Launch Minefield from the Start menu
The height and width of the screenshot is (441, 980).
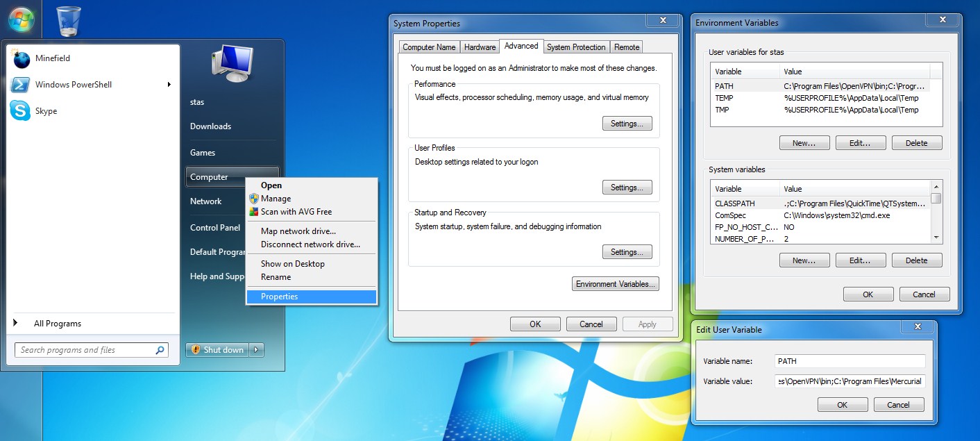pos(53,58)
